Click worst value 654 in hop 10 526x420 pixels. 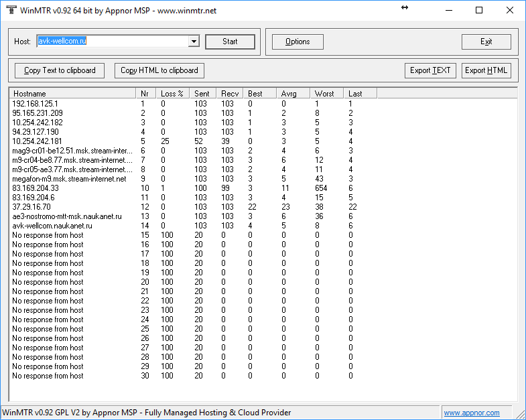321,188
